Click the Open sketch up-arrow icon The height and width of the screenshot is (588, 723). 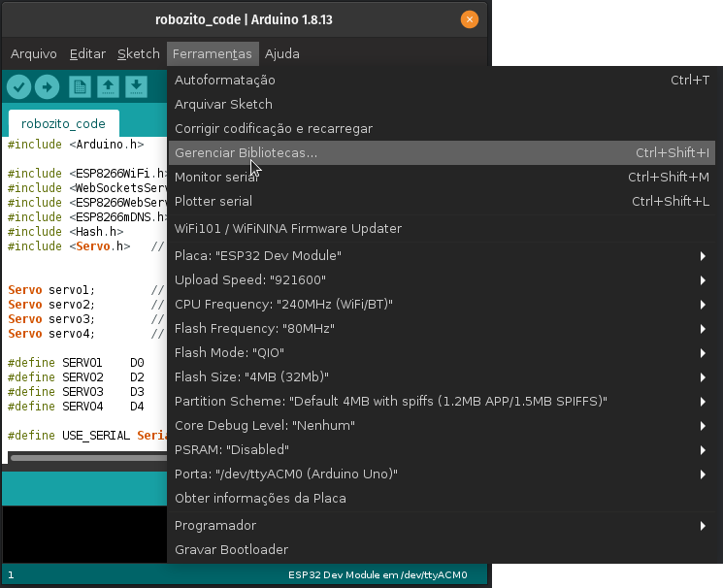click(108, 86)
